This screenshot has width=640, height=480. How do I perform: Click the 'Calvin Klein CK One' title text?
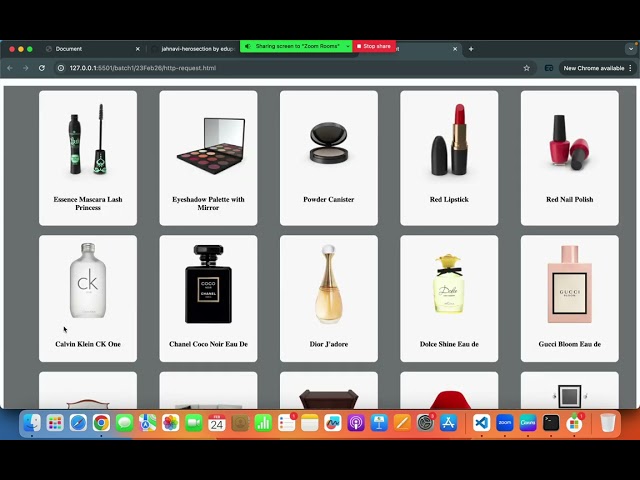(88, 344)
